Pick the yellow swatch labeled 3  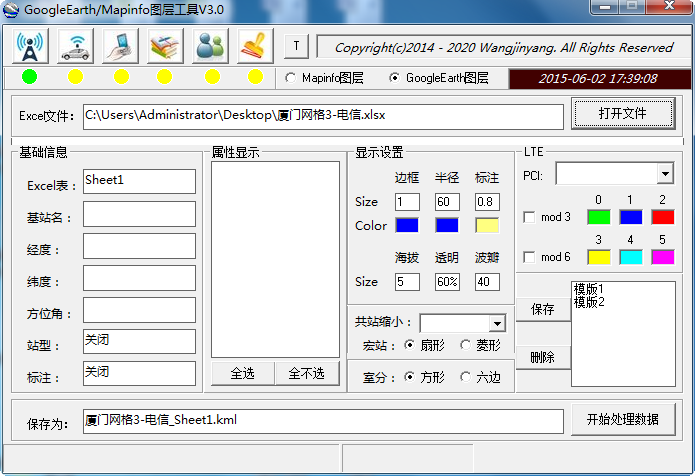[599, 257]
